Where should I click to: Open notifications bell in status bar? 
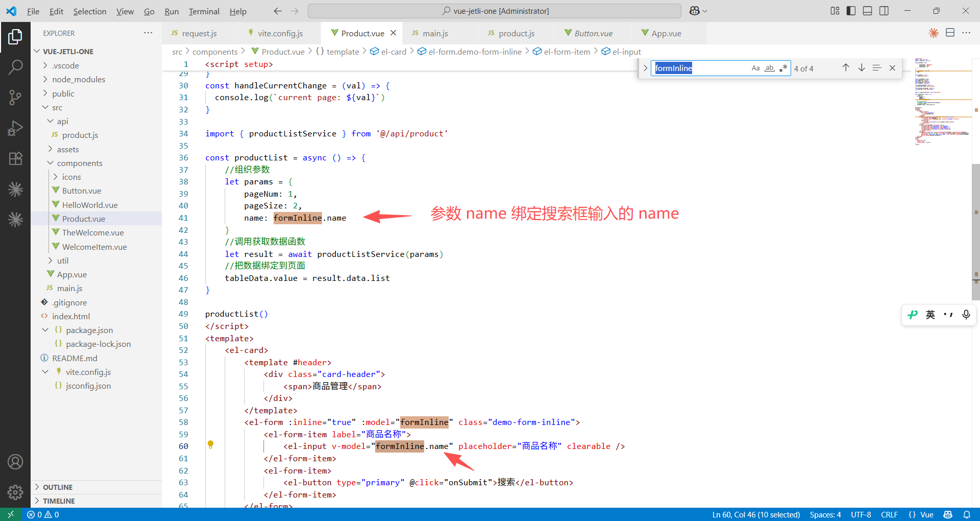point(967,514)
